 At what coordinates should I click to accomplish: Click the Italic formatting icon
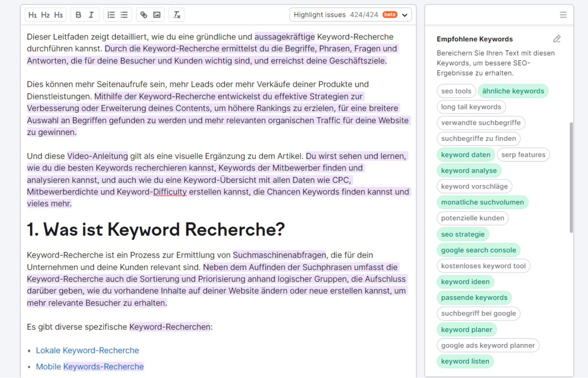[91, 15]
